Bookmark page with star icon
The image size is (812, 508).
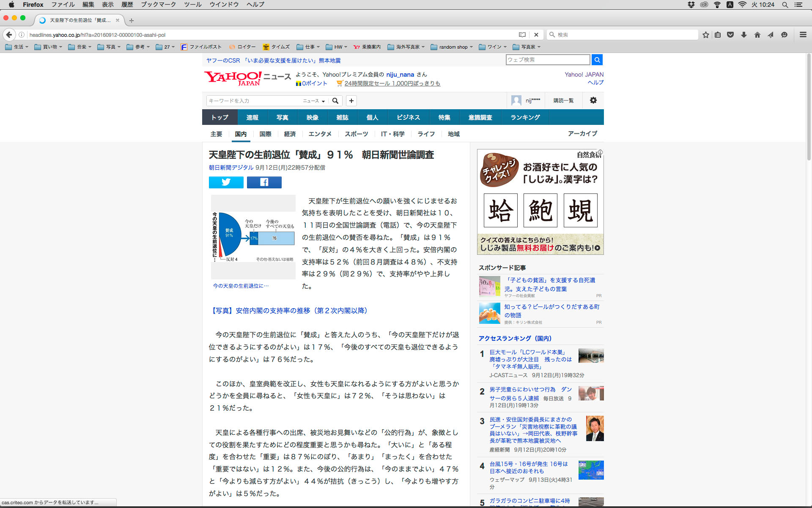click(x=705, y=35)
